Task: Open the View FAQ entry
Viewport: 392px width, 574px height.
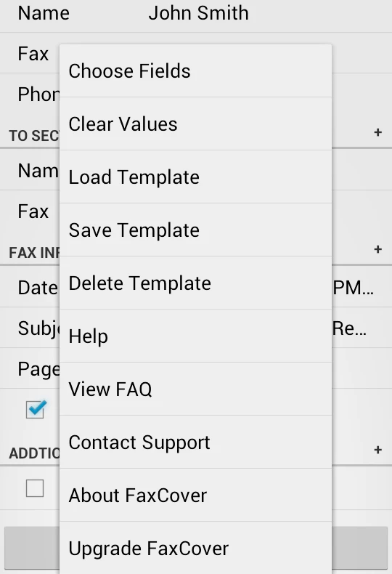Action: tap(195, 389)
